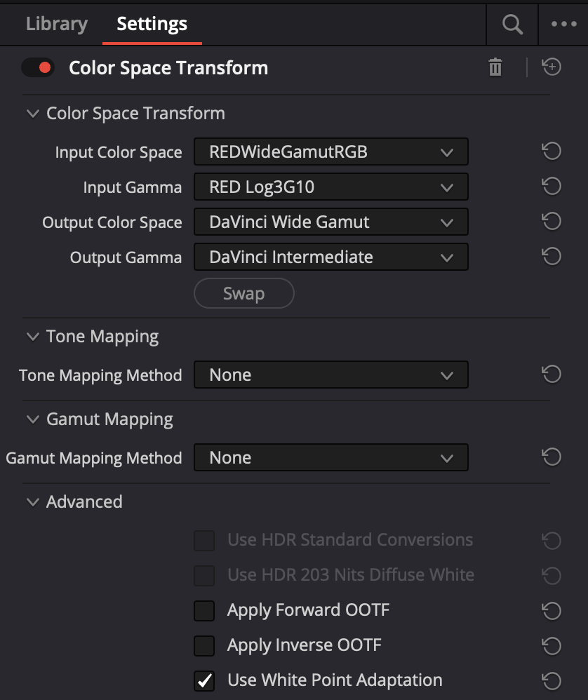Screen dimensions: 588x700
Task: Click the Output Color Space label
Action: [x=112, y=222]
